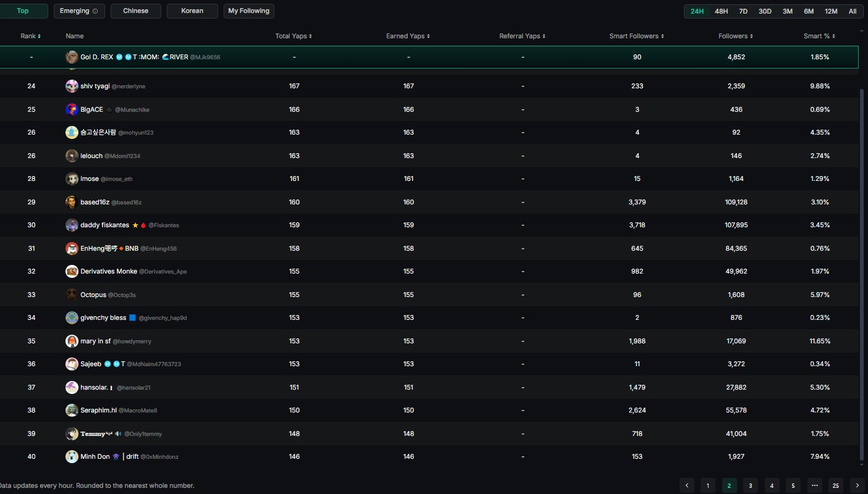Open the @based16z handle
Viewport: 868px width, 494px height.
coord(127,203)
